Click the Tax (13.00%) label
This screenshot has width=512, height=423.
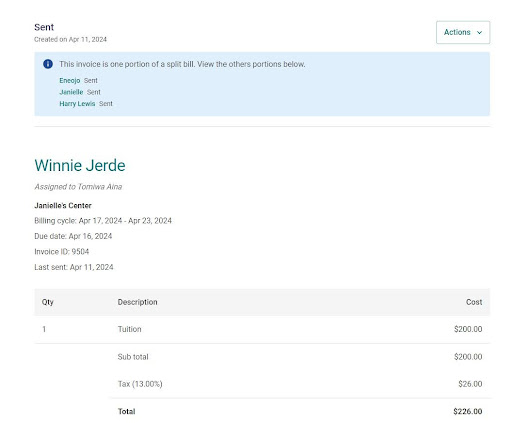[140, 384]
